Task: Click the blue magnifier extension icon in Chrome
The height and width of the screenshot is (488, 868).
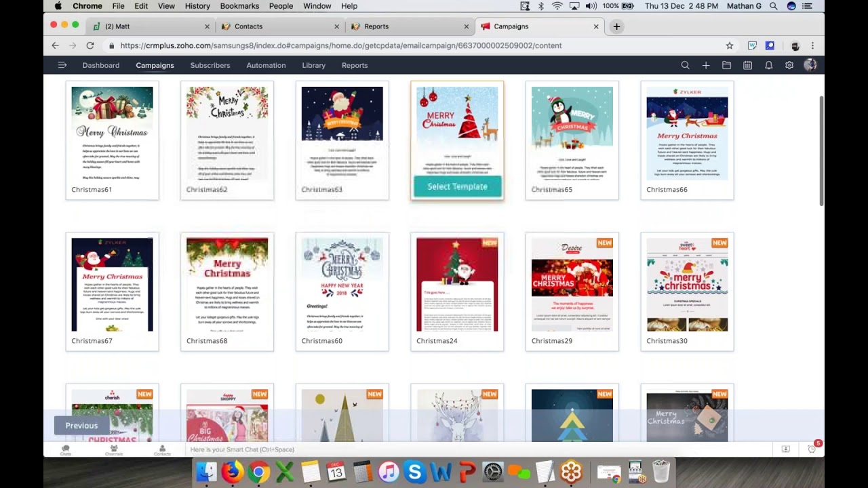Action: click(770, 45)
